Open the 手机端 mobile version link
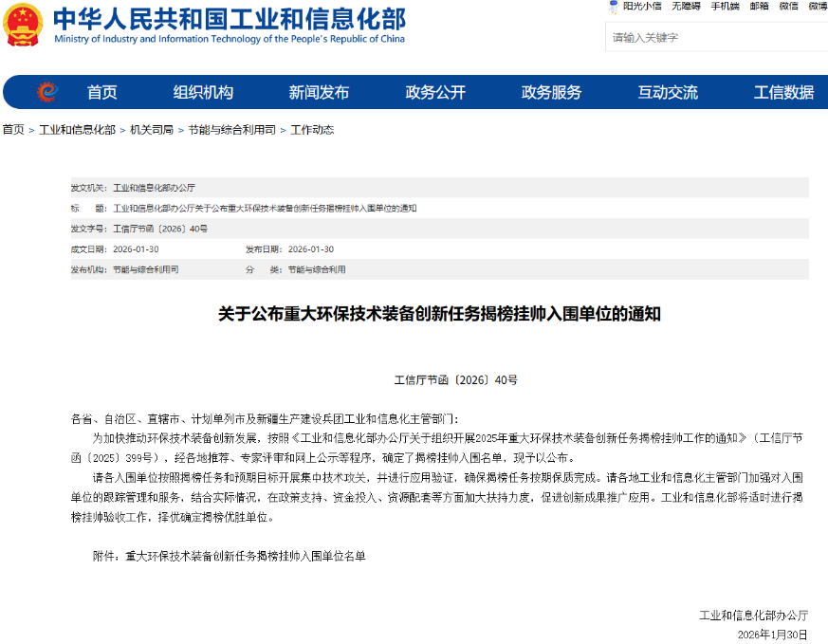 pyautogui.click(x=725, y=6)
